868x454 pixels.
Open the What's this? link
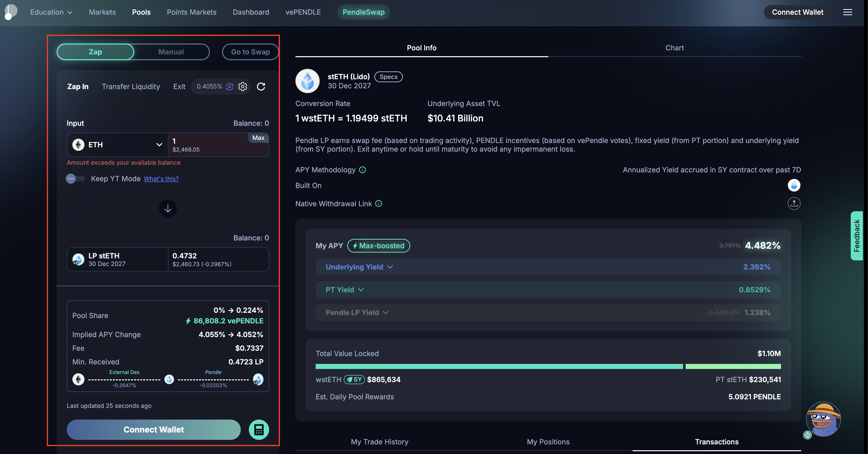pyautogui.click(x=161, y=179)
